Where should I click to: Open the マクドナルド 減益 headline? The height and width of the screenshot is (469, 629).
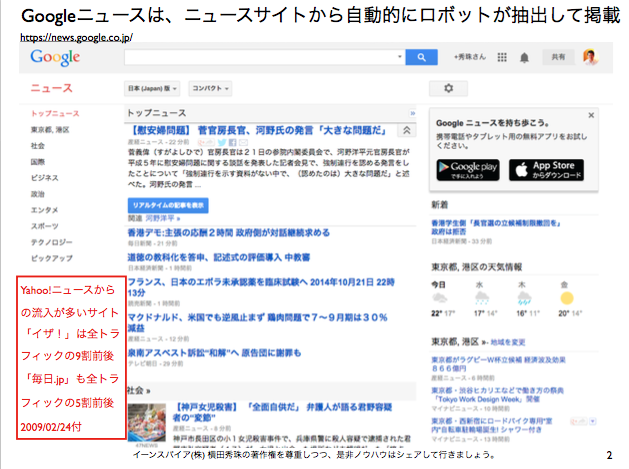pos(258,323)
